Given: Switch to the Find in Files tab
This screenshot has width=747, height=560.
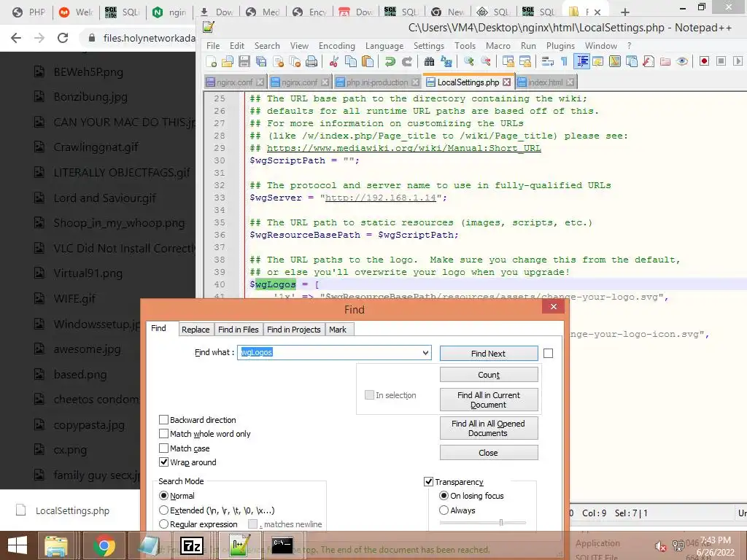Looking at the screenshot, I should (x=239, y=330).
